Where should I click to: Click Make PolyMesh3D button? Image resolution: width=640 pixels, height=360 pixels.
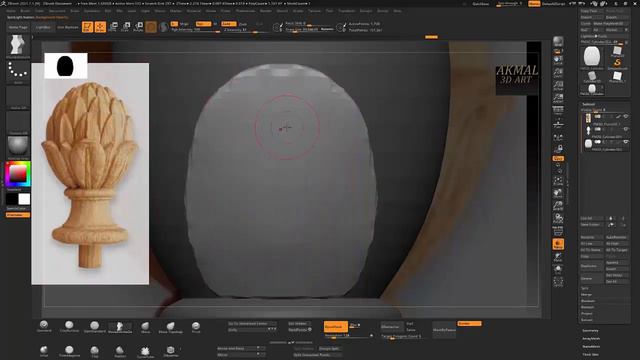pyautogui.click(x=611, y=24)
